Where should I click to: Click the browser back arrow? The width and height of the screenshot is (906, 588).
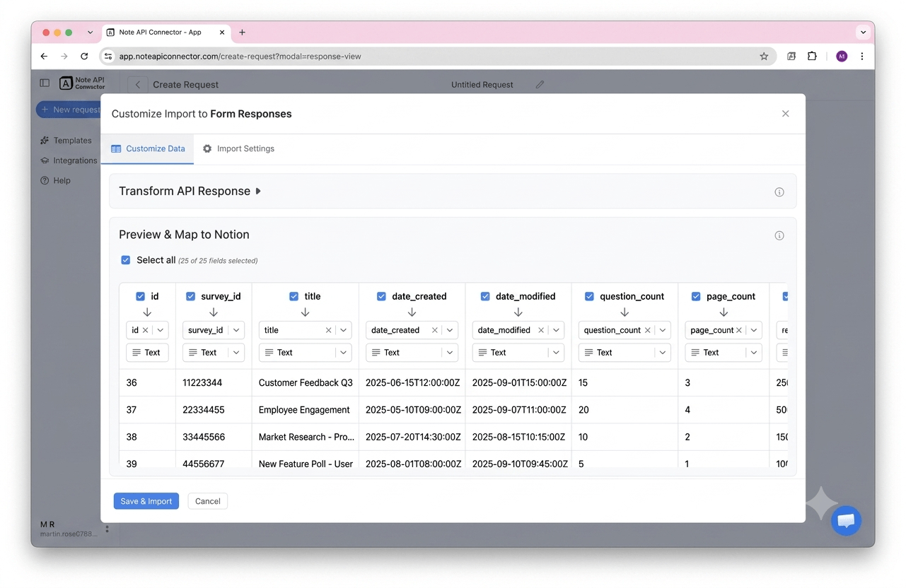coord(44,57)
